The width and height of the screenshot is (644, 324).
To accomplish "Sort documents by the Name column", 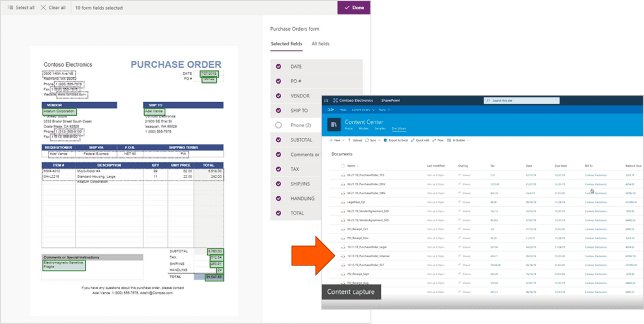I will click(x=351, y=166).
